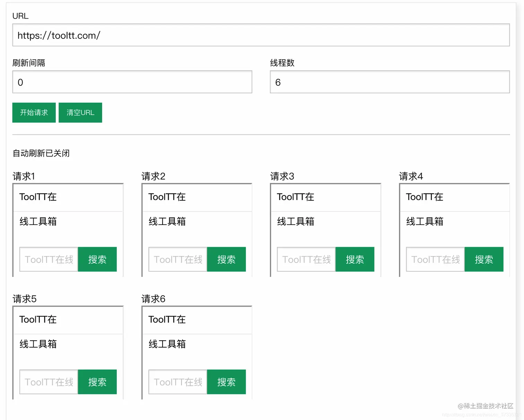
Task: Click the 请求6 label
Action: click(x=153, y=299)
